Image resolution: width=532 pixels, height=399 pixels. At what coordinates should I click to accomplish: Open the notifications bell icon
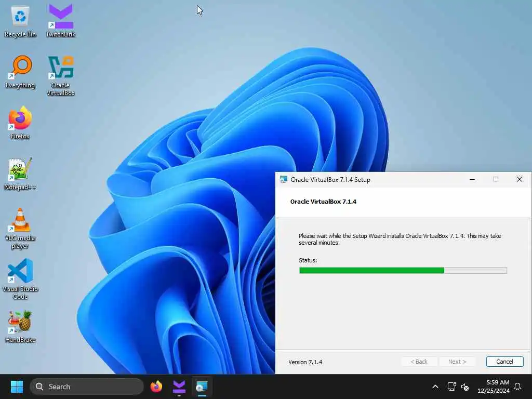pyautogui.click(x=518, y=387)
